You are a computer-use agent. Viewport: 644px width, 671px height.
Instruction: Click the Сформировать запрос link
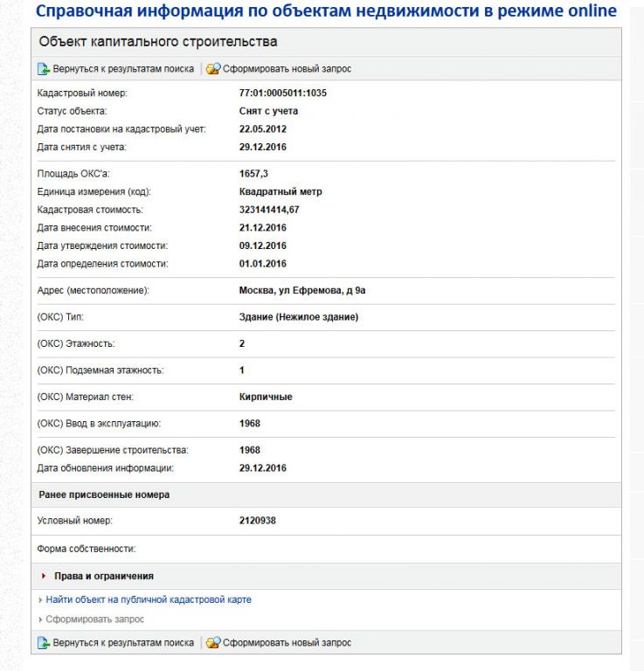tap(95, 619)
